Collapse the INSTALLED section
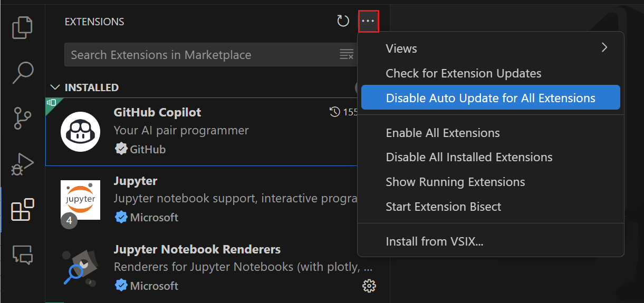 pyautogui.click(x=55, y=87)
